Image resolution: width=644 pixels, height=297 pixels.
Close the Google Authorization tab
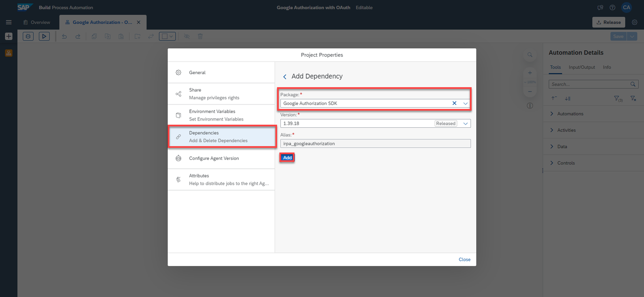point(139,22)
